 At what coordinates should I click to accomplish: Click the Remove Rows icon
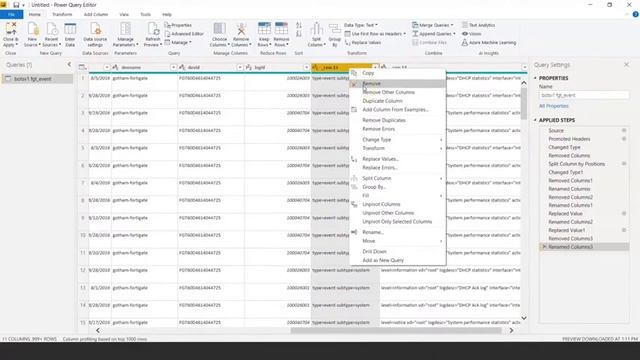(281, 29)
